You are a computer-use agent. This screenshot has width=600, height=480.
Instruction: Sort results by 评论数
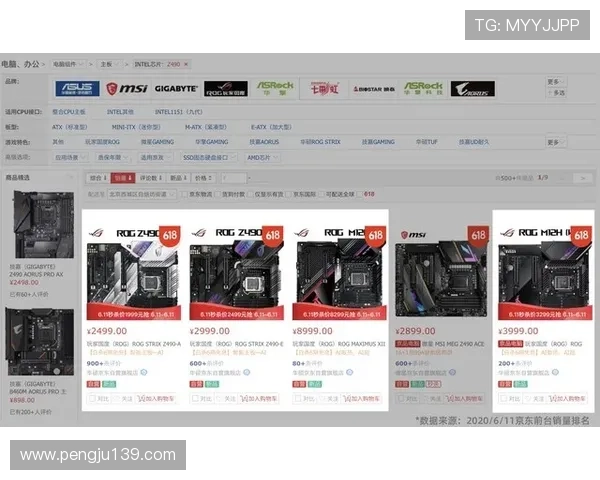coord(150,178)
